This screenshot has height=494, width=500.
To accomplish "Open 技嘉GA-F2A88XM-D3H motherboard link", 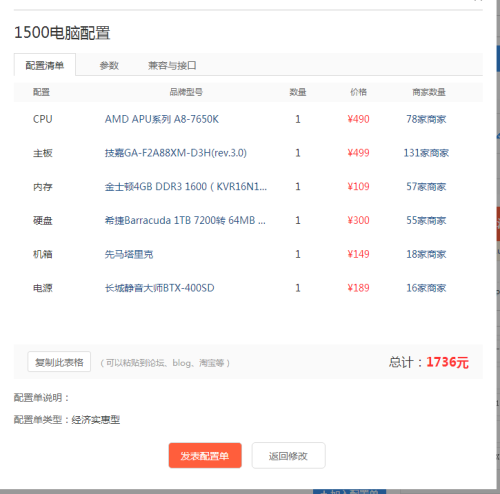I will [x=176, y=153].
